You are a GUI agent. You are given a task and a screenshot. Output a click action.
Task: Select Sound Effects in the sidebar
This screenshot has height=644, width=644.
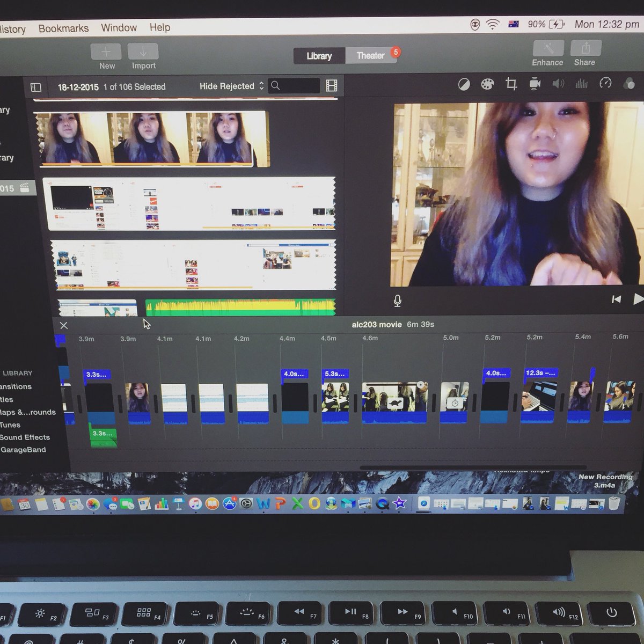24,437
